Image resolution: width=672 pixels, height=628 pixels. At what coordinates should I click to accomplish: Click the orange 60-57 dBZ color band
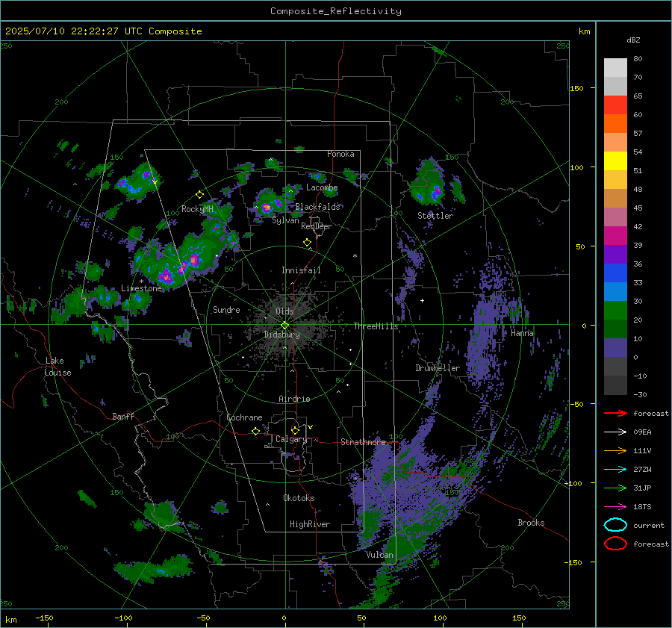point(615,124)
